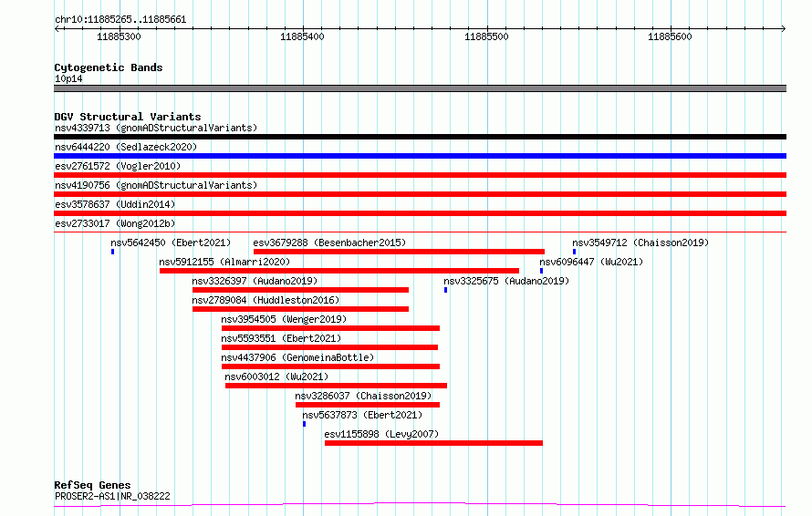Open the nsv6096447 (Wu2021) label

pyautogui.click(x=591, y=262)
